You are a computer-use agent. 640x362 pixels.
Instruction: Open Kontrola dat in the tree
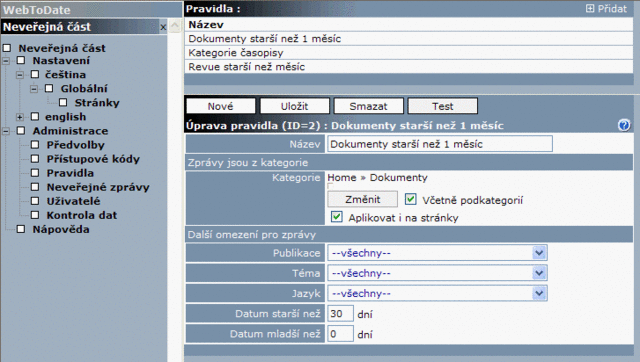click(x=82, y=215)
